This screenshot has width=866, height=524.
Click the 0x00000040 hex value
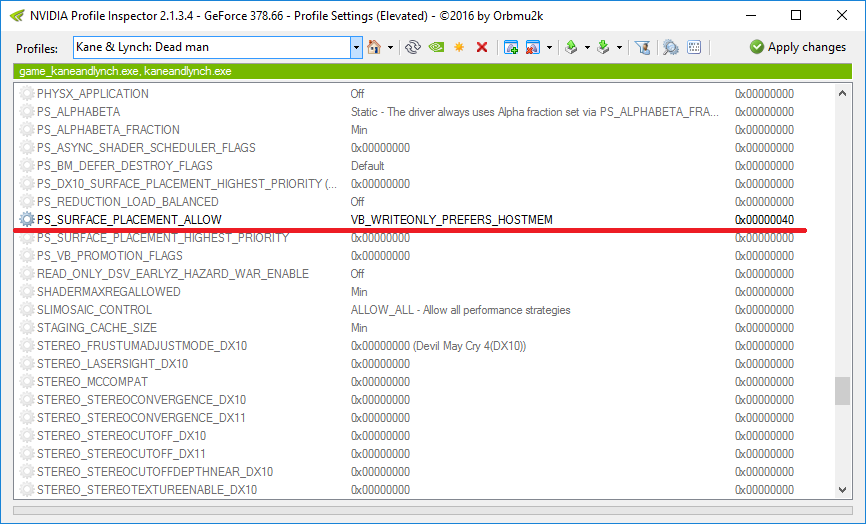coord(764,220)
